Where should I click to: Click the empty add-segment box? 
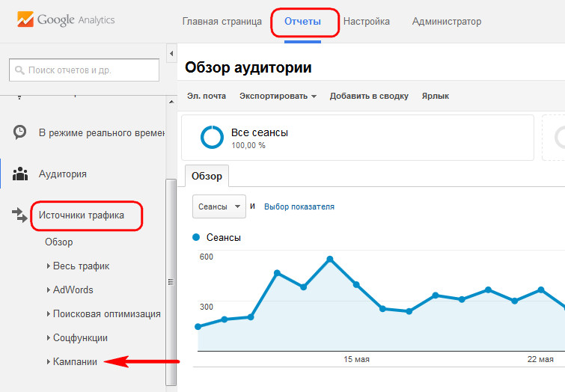pos(554,138)
